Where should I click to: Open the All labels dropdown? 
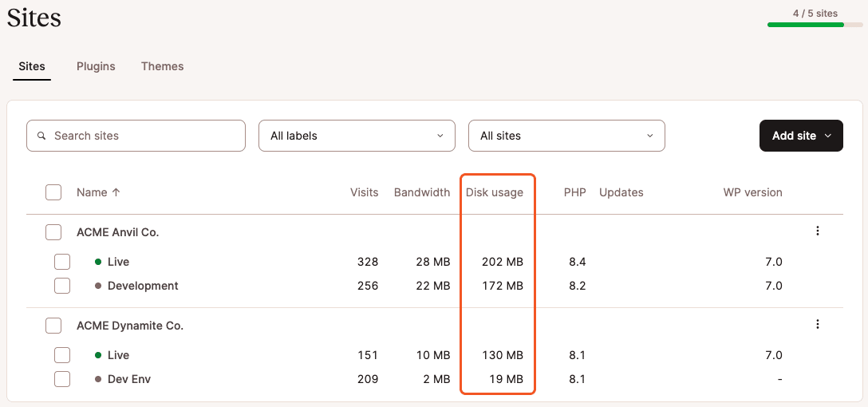(357, 136)
